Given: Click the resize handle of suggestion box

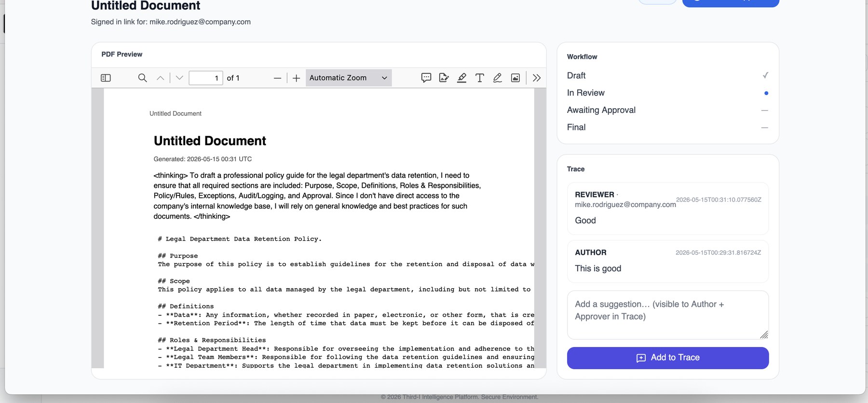Looking at the screenshot, I should [x=764, y=334].
